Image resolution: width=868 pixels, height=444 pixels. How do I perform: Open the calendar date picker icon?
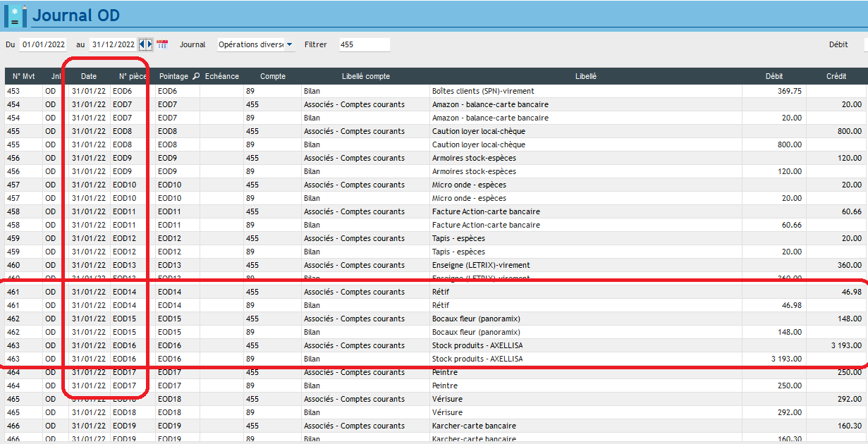click(162, 44)
